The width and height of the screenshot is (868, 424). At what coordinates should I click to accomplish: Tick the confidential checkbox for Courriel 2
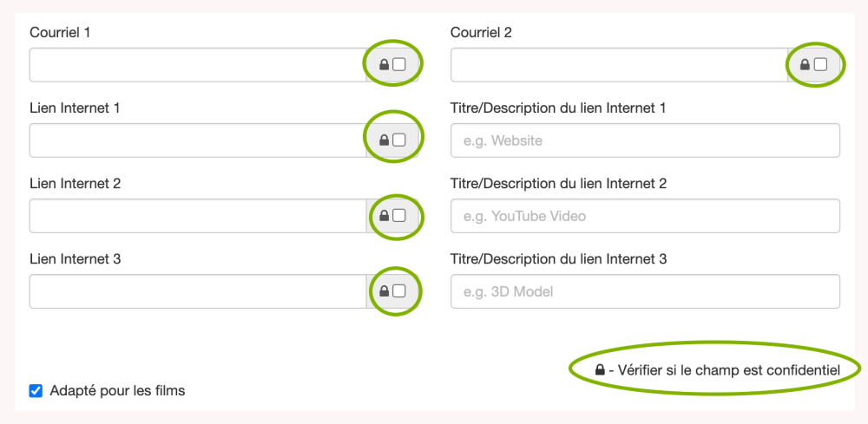(820, 64)
